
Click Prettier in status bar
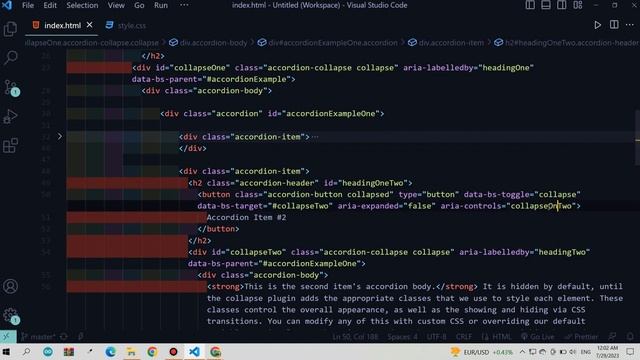(x=581, y=337)
